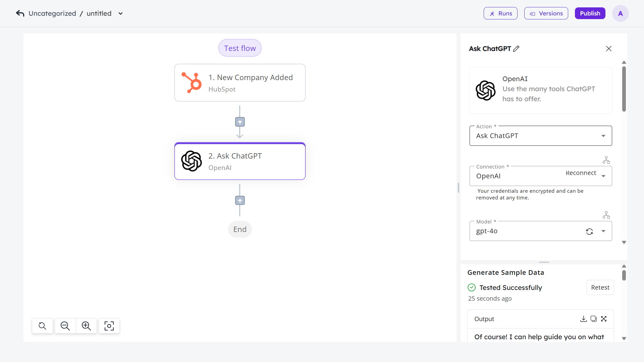644x362 pixels.
Task: Open the user avatar menu
Action: (x=621, y=13)
